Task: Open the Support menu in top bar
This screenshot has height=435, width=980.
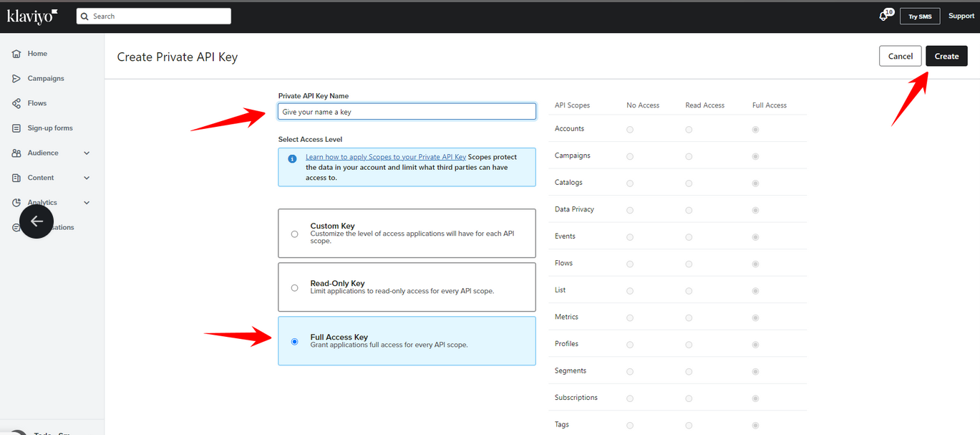Action: [x=961, y=16]
